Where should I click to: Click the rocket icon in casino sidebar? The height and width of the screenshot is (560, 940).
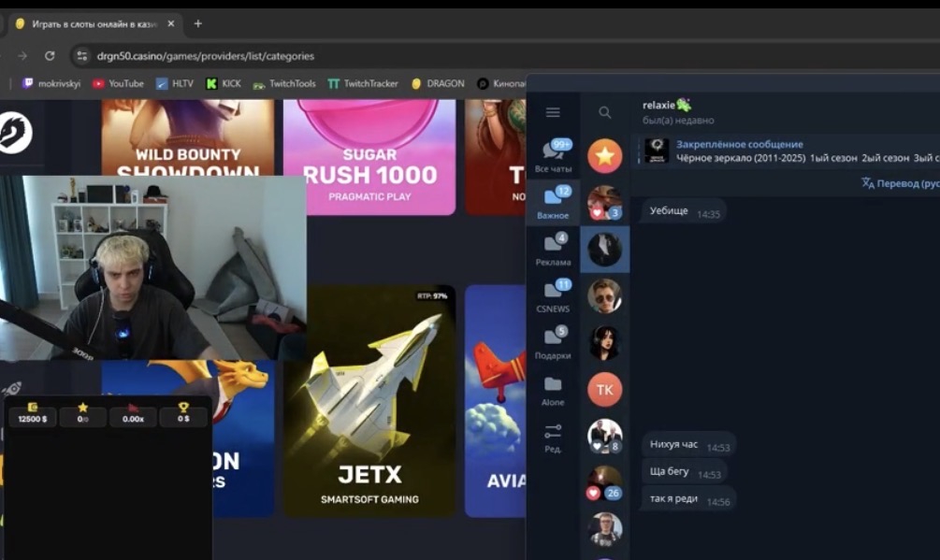tap(11, 389)
